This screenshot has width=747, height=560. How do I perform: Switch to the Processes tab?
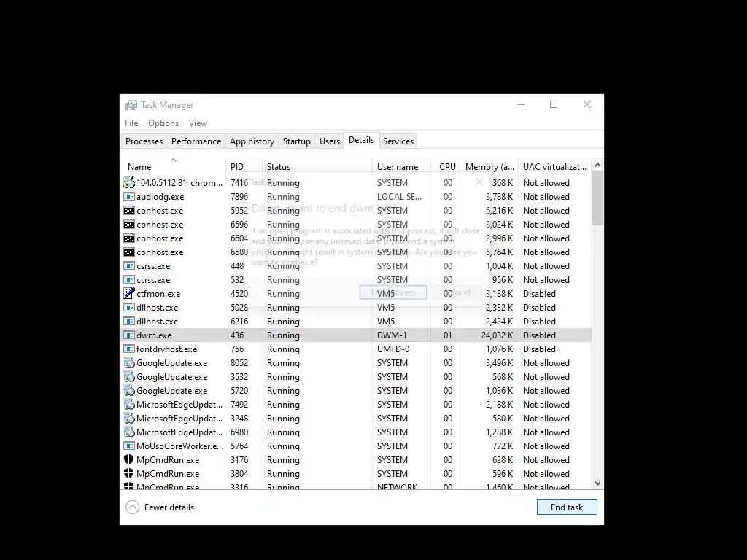point(144,141)
